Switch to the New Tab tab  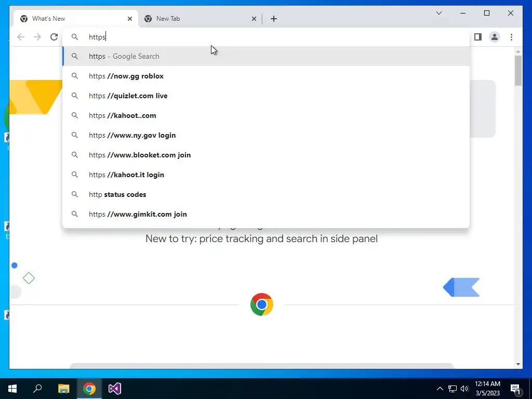200,19
